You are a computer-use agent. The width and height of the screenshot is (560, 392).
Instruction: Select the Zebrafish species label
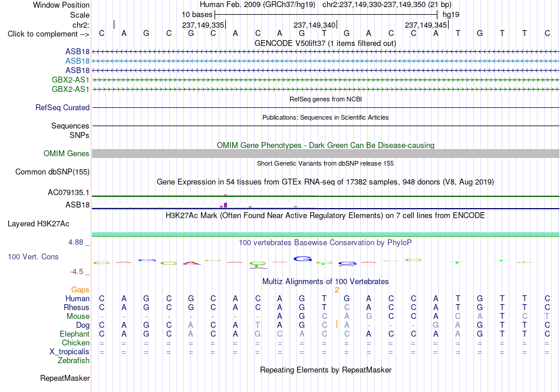coord(74,361)
